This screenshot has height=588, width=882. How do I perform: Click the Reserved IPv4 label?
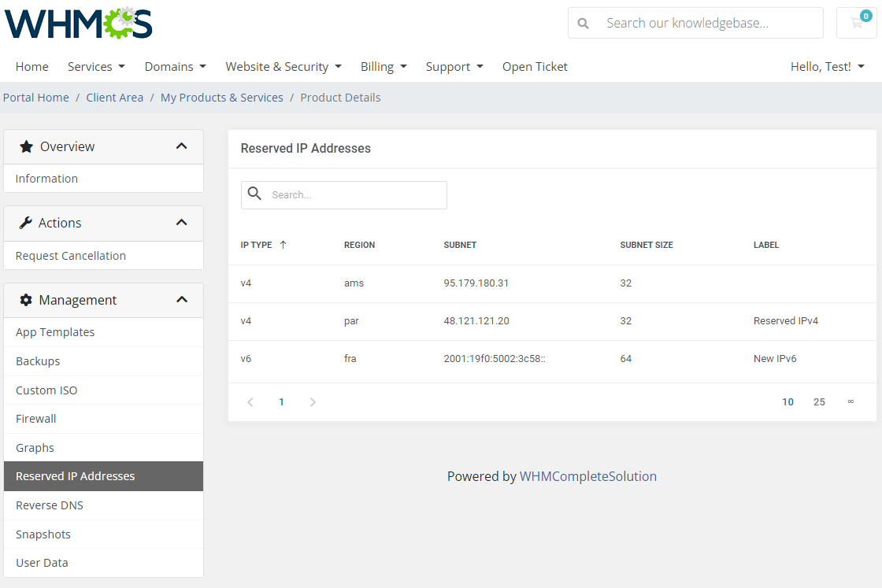786,321
